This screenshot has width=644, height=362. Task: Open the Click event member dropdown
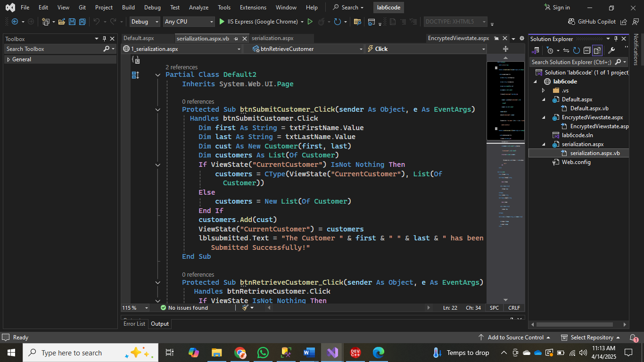426,49
